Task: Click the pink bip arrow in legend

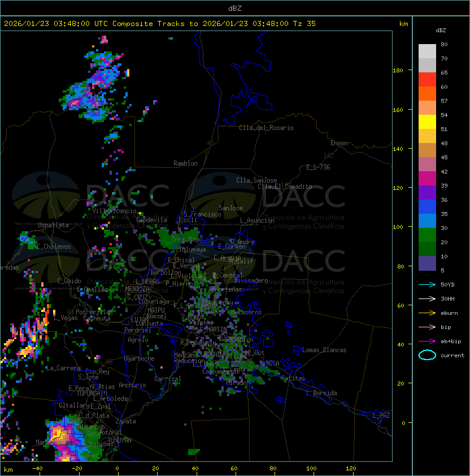Action: (427, 327)
